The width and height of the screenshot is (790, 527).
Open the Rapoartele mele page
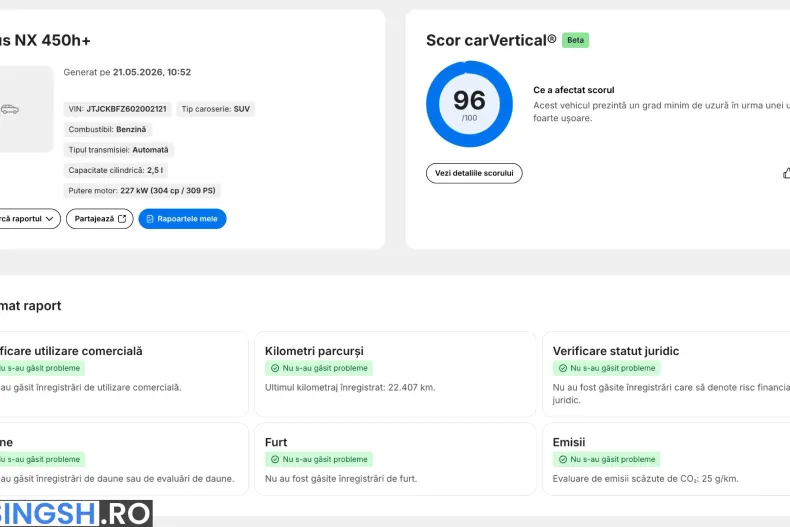click(x=182, y=219)
